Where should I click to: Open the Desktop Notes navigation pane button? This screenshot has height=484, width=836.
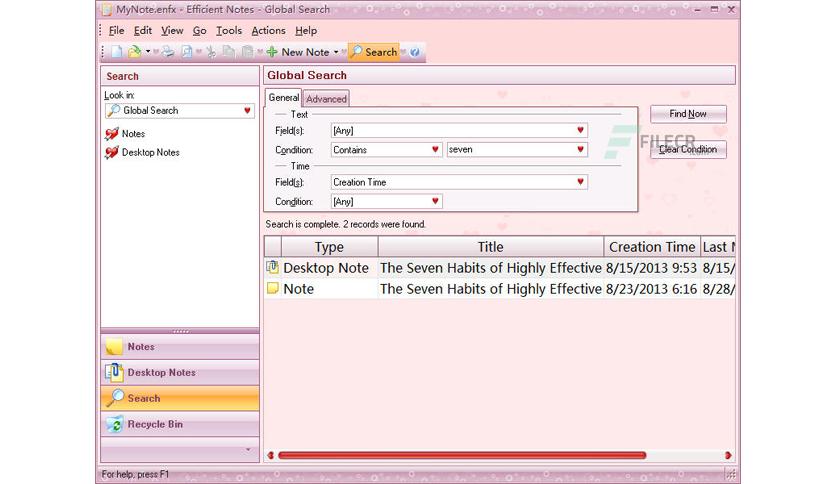click(x=180, y=373)
